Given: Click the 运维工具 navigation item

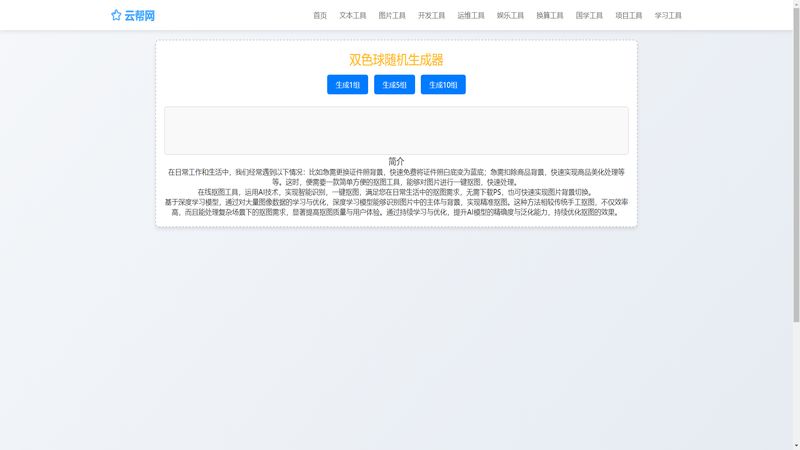Looking at the screenshot, I should pos(471,16).
